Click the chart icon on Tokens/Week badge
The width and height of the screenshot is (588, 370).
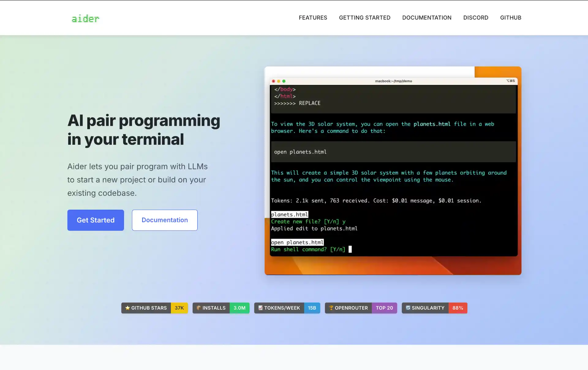[x=260, y=308]
